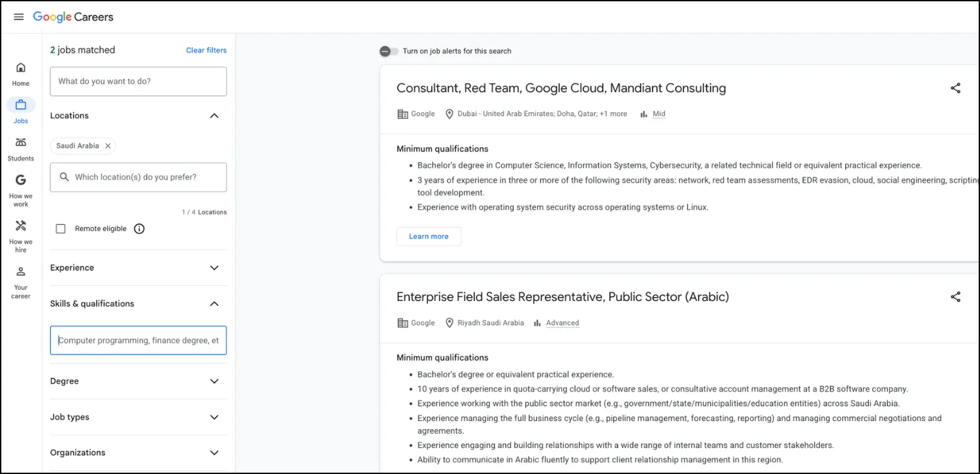Go to Home in sidebar
The image size is (980, 474).
[x=21, y=74]
